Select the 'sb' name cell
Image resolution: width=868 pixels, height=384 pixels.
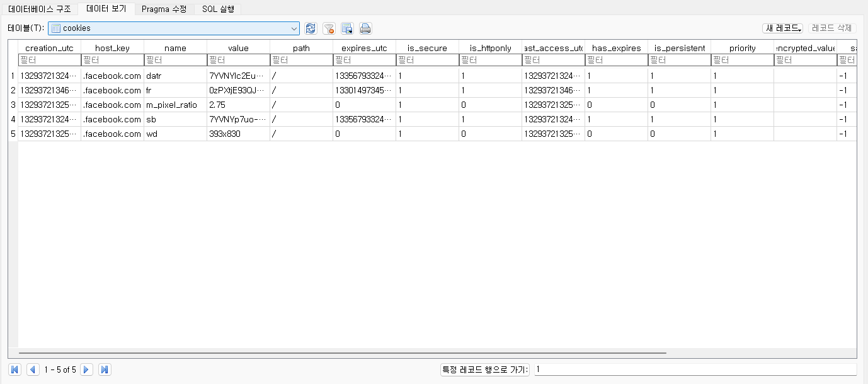click(x=175, y=119)
